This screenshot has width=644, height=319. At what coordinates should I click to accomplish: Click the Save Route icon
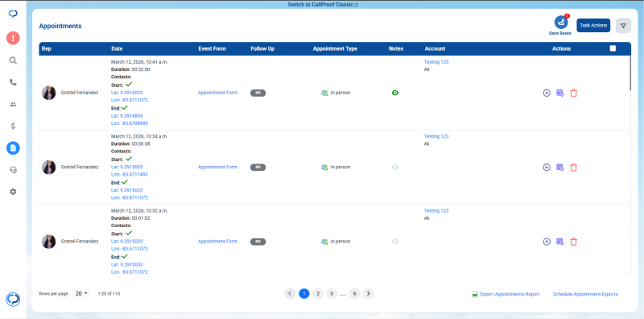pos(560,23)
